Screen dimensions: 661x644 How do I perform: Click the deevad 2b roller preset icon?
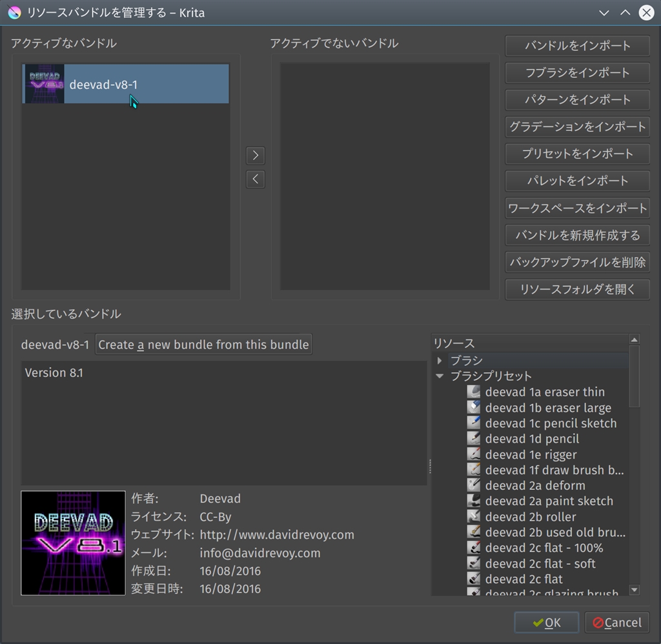pyautogui.click(x=473, y=517)
